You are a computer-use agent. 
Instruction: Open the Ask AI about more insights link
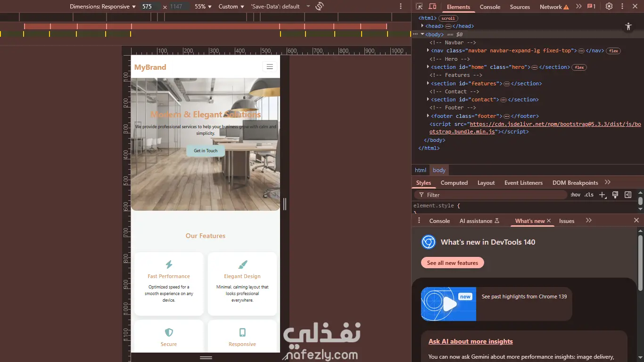click(x=471, y=341)
